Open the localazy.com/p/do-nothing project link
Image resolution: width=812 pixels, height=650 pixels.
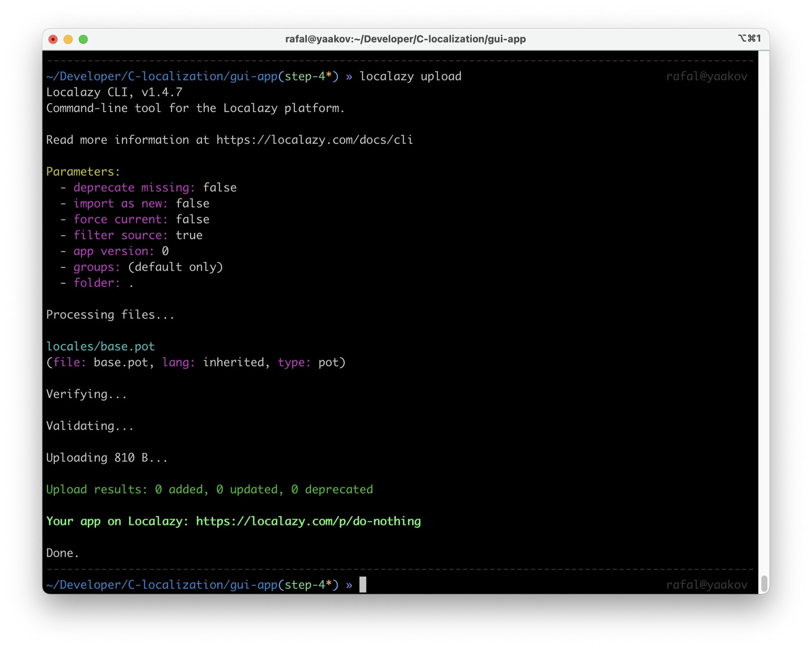(308, 521)
